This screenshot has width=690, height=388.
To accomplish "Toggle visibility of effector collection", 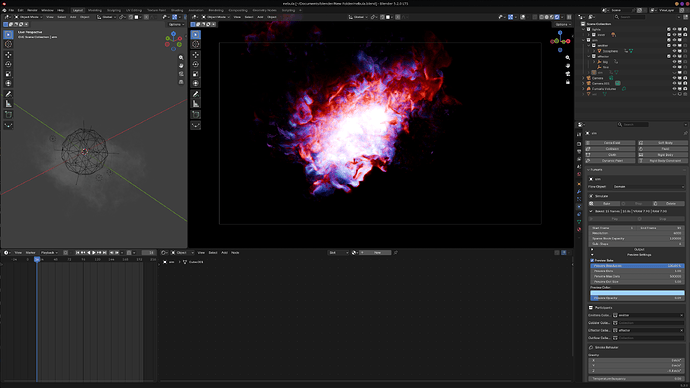I will [674, 56].
